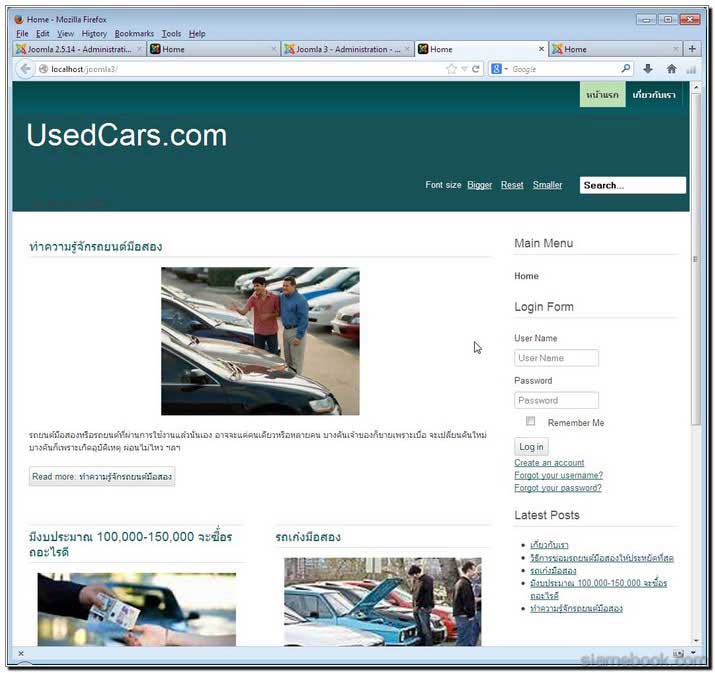Open the History menu
Screen dimensions: 715x673
(x=94, y=33)
